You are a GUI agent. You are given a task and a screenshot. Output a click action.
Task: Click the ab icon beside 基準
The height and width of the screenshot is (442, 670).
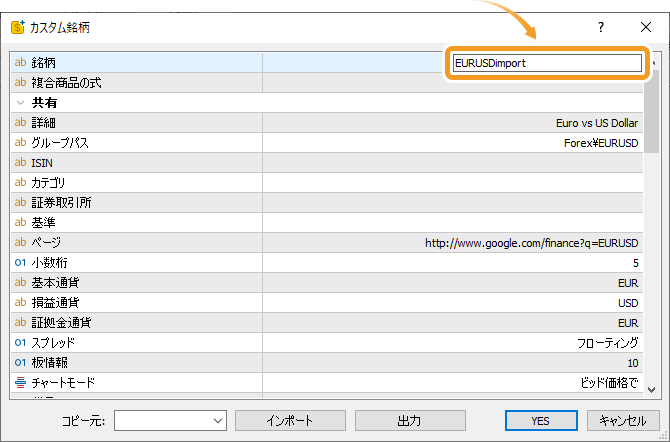(21, 222)
